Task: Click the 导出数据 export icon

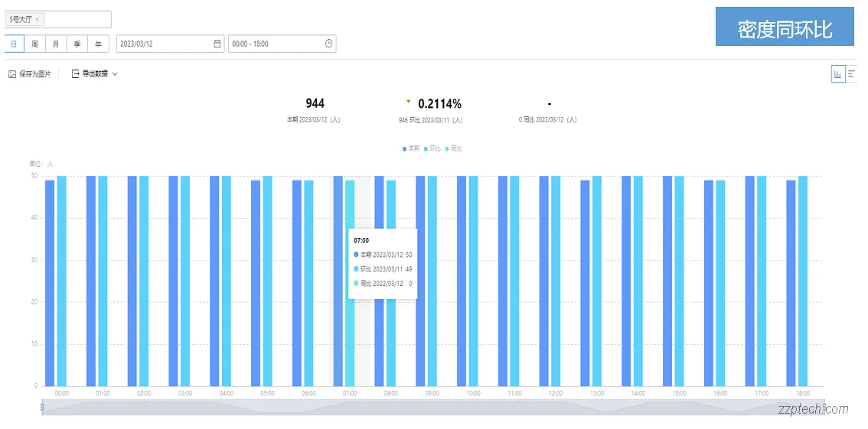Action: 75,74
